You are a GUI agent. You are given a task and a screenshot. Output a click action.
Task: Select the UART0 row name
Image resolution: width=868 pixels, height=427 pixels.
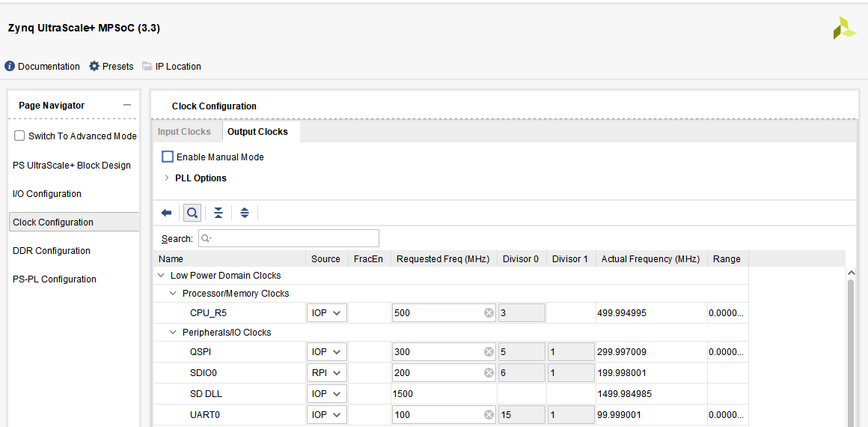(205, 414)
